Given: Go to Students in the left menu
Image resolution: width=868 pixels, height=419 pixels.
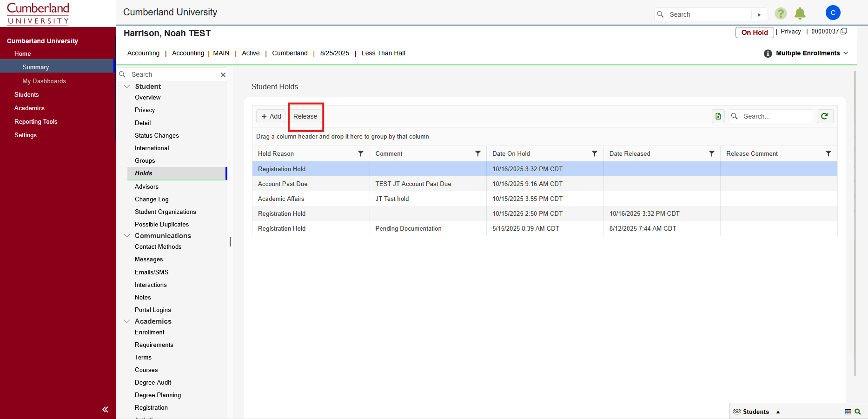Looking at the screenshot, I should tap(27, 94).
